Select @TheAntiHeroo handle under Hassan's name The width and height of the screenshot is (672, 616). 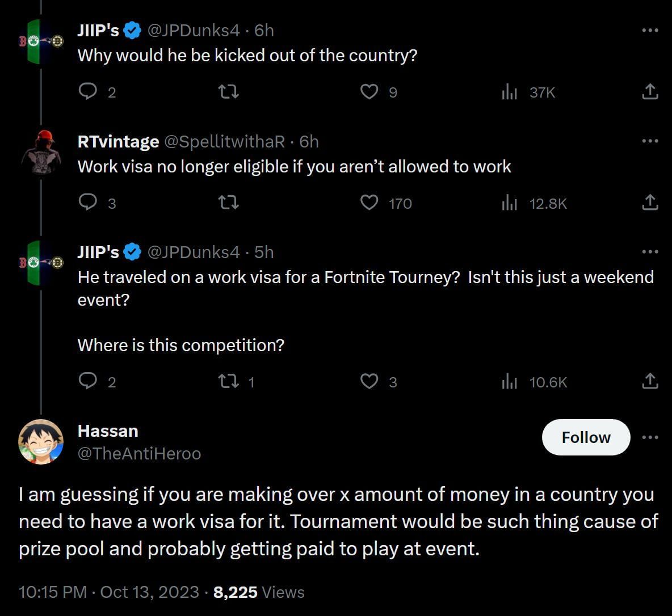tap(140, 453)
